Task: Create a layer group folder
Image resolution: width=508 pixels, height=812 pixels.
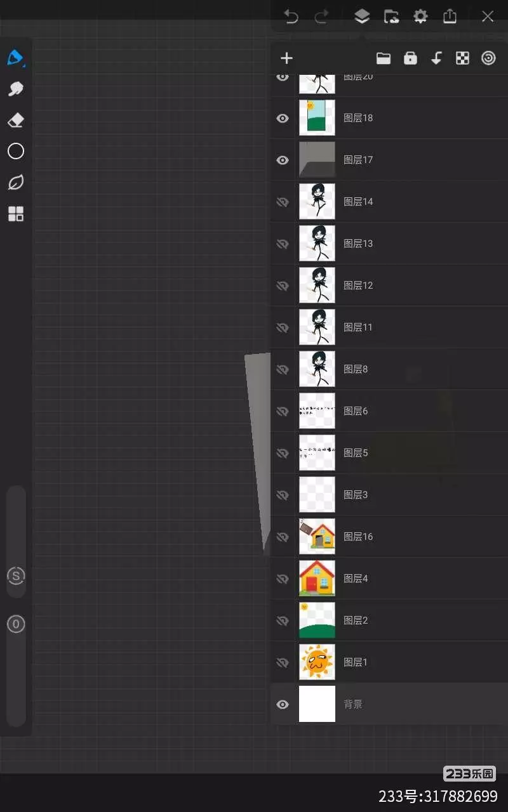Action: pos(384,58)
